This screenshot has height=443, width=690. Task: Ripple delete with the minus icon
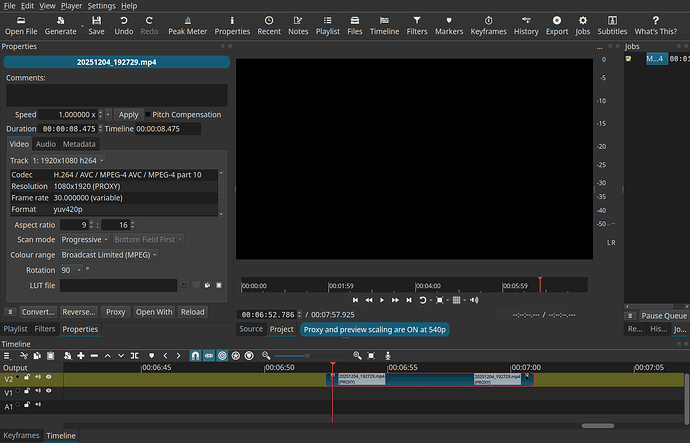pos(94,355)
